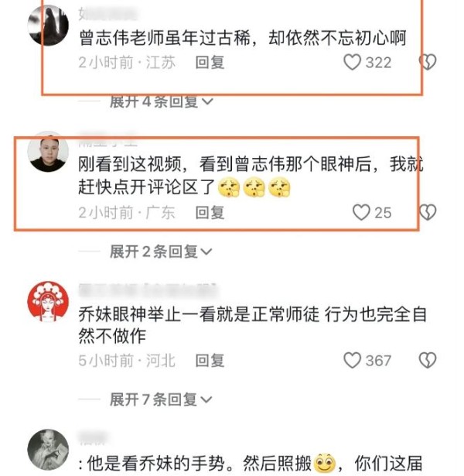
Task: Open the grayscale woman avatar at bottom
Action: pyautogui.click(x=48, y=450)
